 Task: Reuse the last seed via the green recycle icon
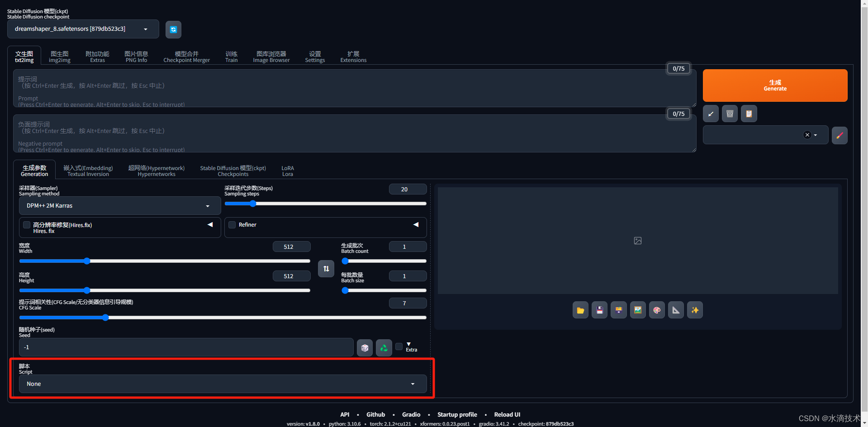coord(384,348)
